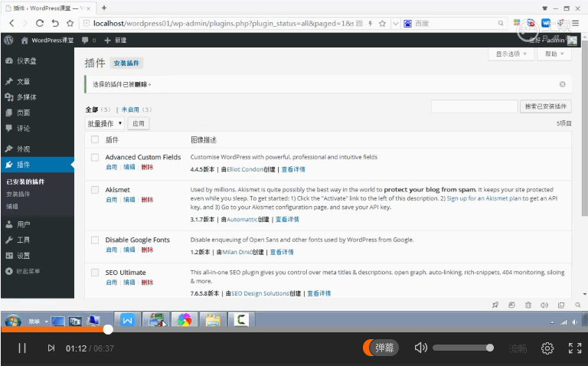The height and width of the screenshot is (366, 588).
Task: Check the select-all plugins checkbox
Action: point(95,139)
